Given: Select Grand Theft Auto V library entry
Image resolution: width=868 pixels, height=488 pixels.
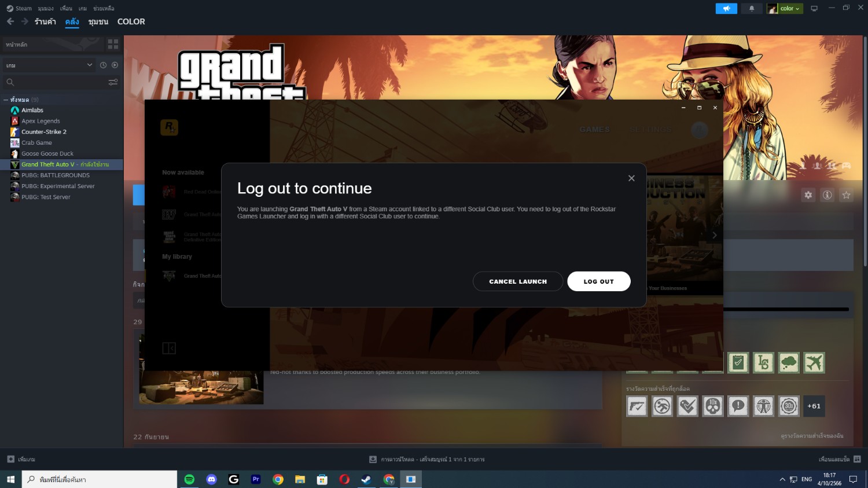Looking at the screenshot, I should [x=61, y=164].
